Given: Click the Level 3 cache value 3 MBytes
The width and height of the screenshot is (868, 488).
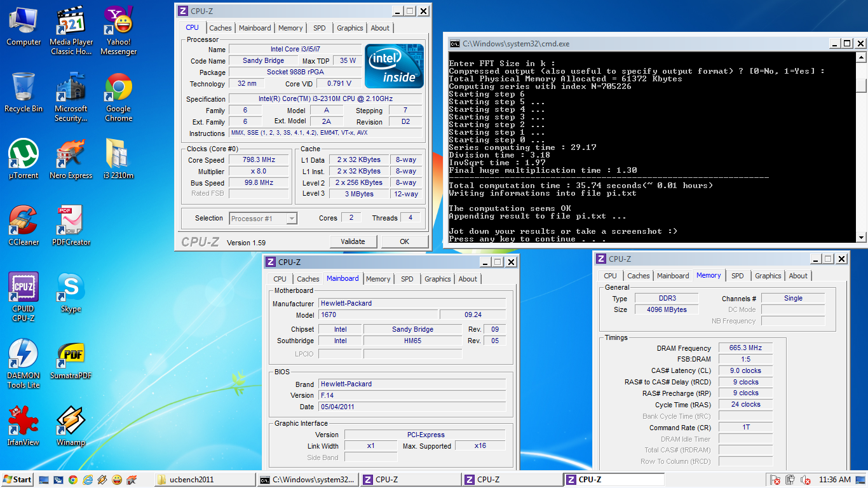Looking at the screenshot, I should pos(360,194).
